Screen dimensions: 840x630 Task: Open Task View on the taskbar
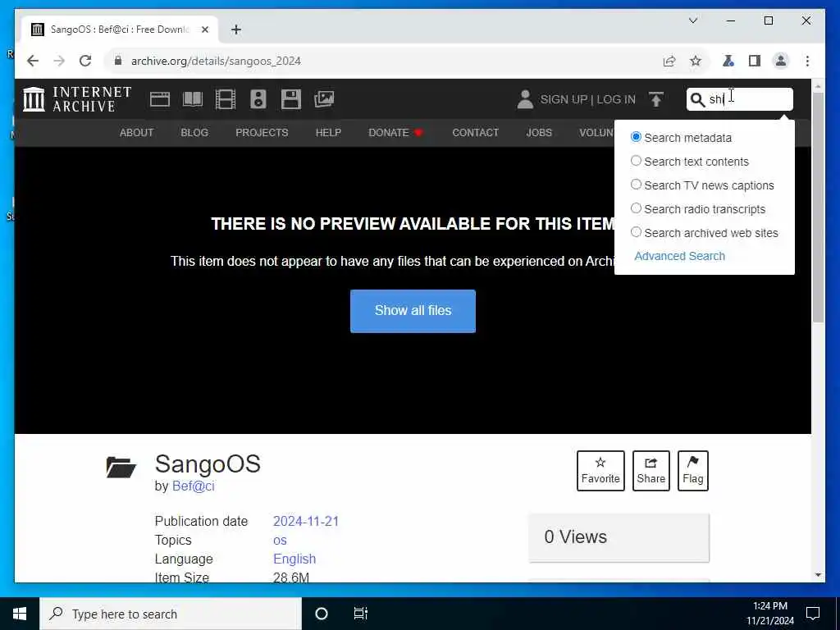coord(361,614)
